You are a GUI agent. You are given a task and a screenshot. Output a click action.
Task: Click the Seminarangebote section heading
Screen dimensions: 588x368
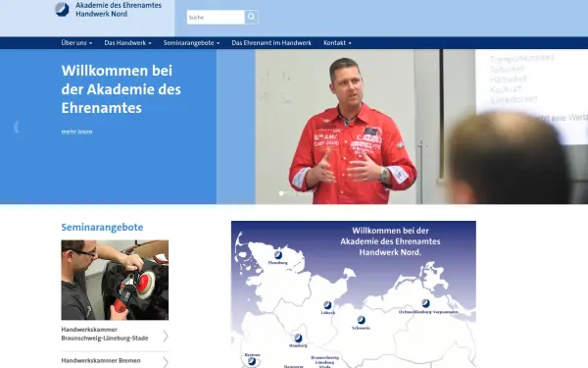pos(102,228)
